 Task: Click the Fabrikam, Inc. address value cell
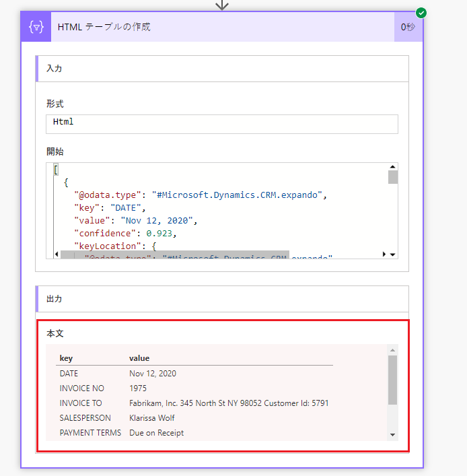tap(229, 403)
